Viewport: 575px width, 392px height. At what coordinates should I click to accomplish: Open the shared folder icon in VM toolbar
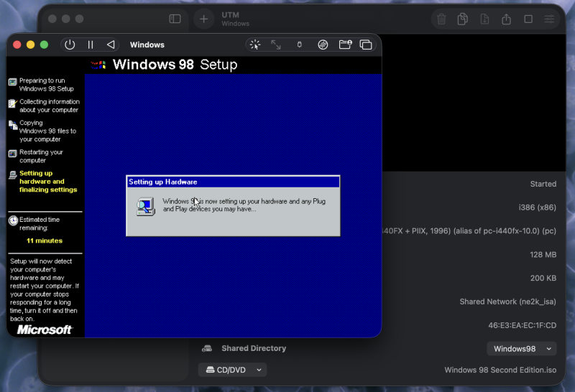click(345, 45)
